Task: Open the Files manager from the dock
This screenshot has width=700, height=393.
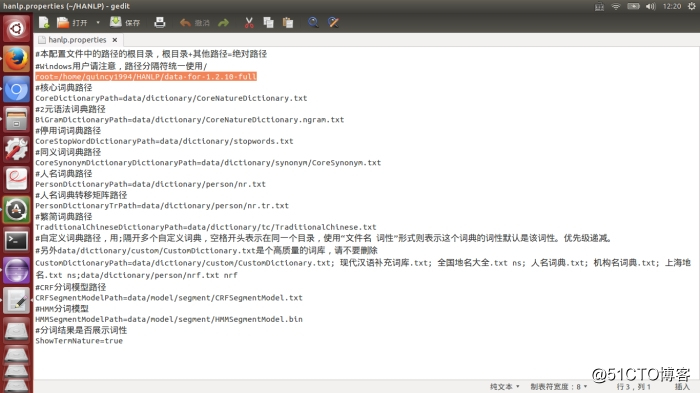Action: [x=17, y=119]
